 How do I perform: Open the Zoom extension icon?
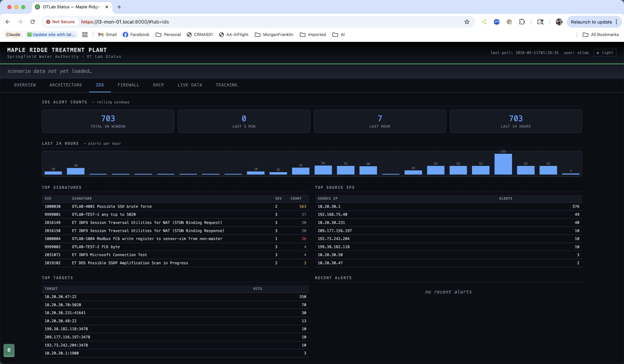496,22
